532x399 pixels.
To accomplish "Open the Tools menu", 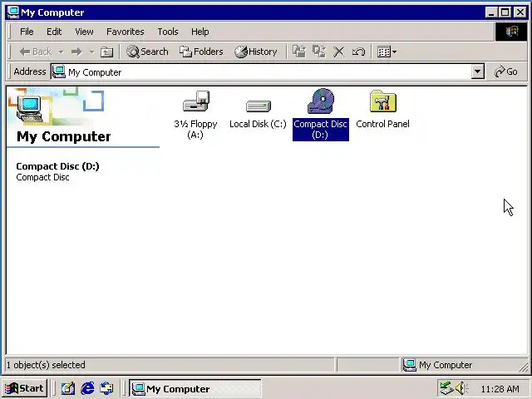I will click(x=168, y=32).
